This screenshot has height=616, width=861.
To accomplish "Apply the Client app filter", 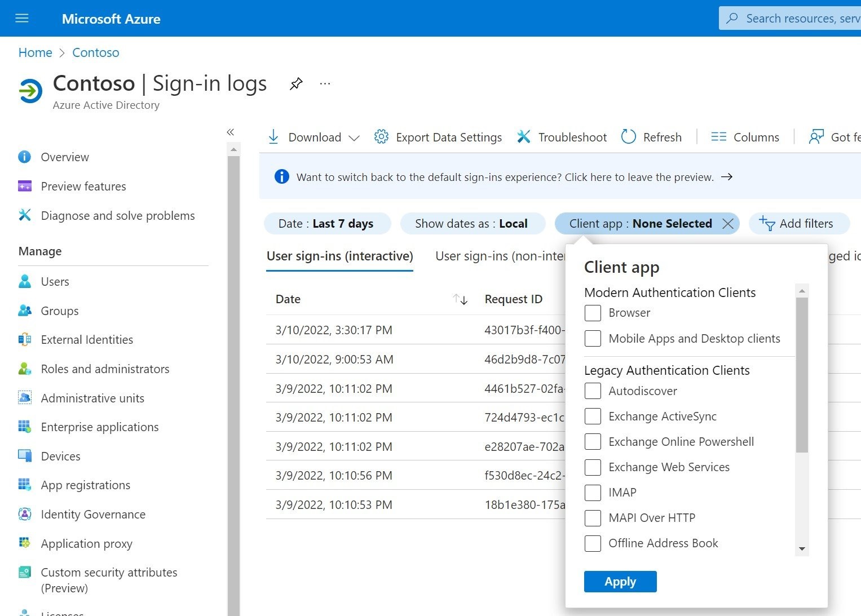I will (x=620, y=581).
